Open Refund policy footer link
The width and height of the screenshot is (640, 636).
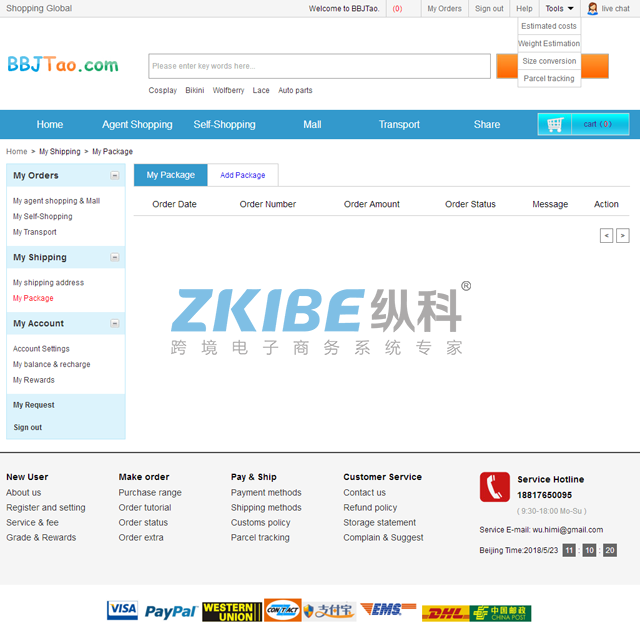(x=370, y=507)
